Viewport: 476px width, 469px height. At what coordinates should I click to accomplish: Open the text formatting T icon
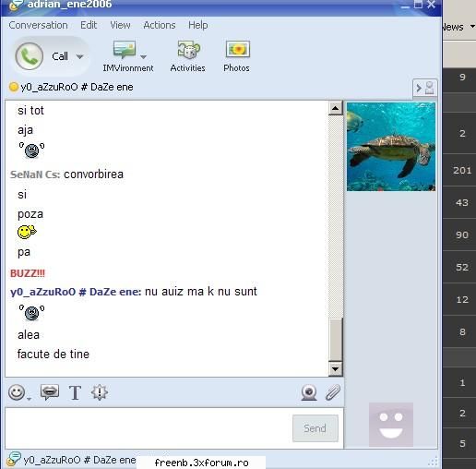75,392
